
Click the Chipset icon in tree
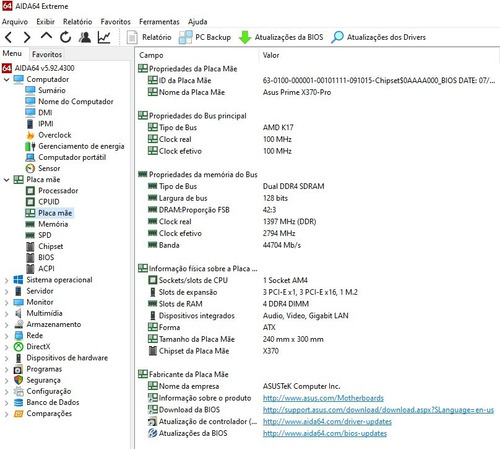(x=30, y=246)
